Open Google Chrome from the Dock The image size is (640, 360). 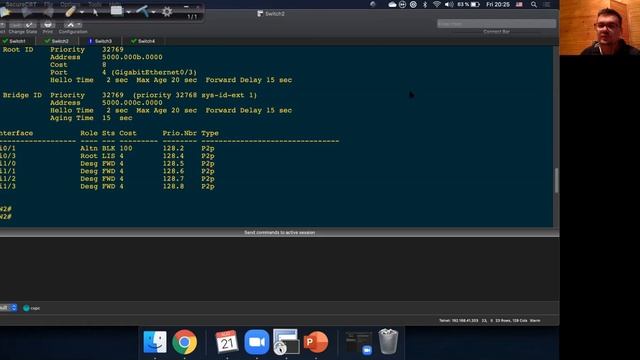point(184,342)
